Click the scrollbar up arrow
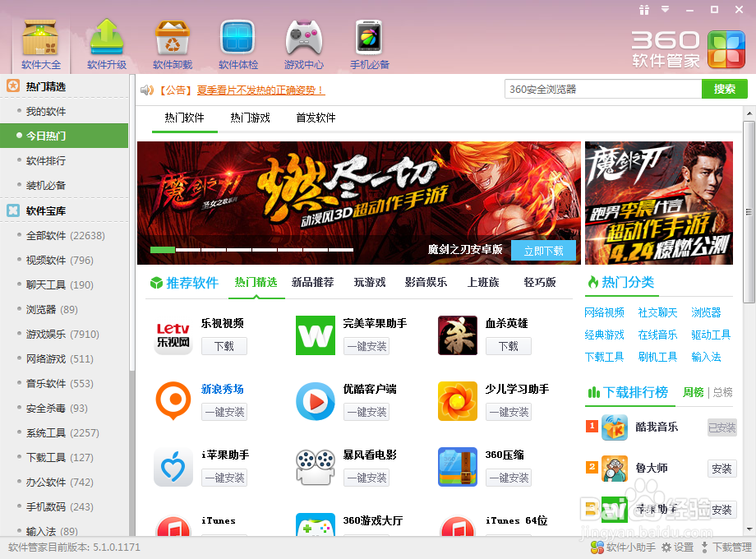 (x=749, y=113)
